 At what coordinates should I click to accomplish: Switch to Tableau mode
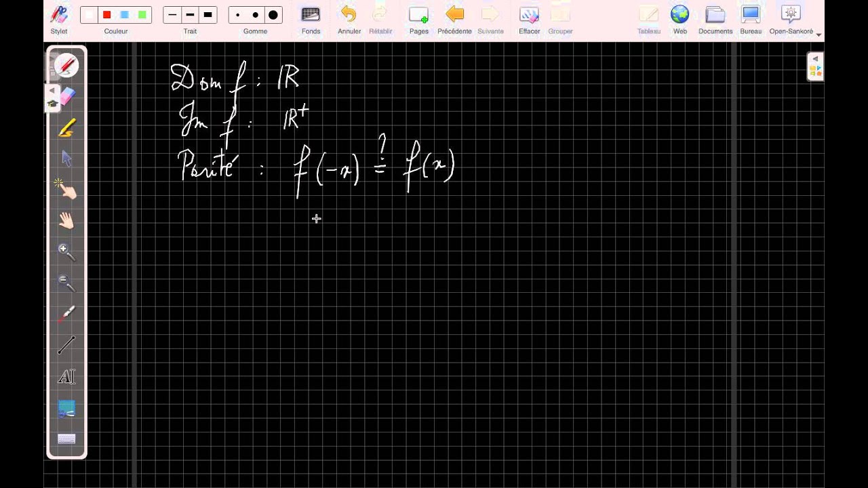tap(649, 19)
